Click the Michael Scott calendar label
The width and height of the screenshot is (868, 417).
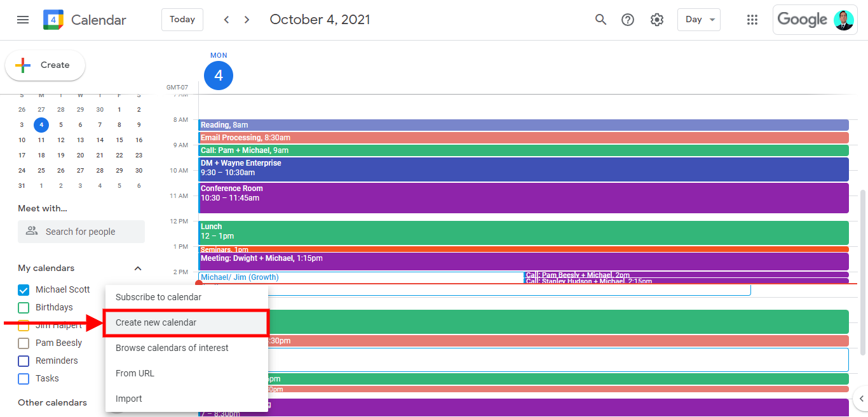(x=63, y=290)
